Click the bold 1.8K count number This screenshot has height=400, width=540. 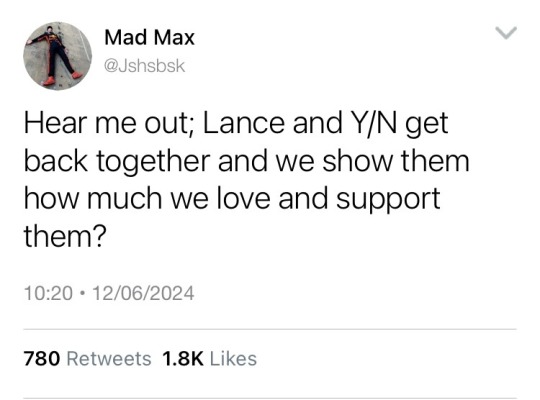[x=183, y=359]
